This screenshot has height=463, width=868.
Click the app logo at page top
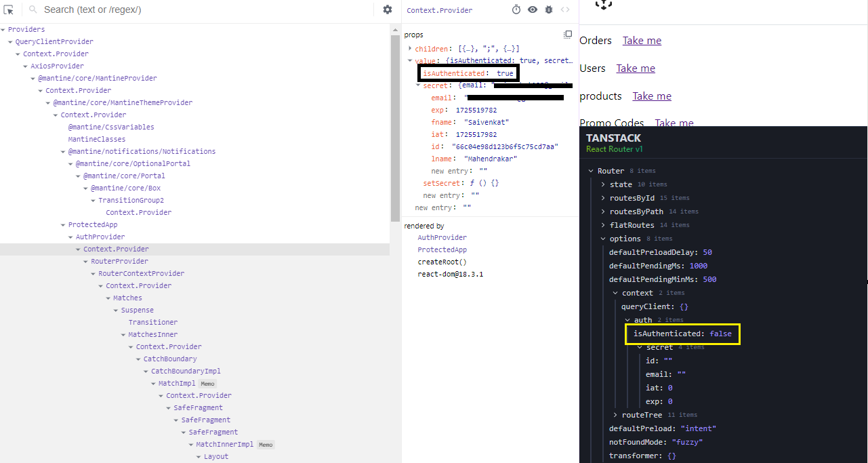click(604, 4)
